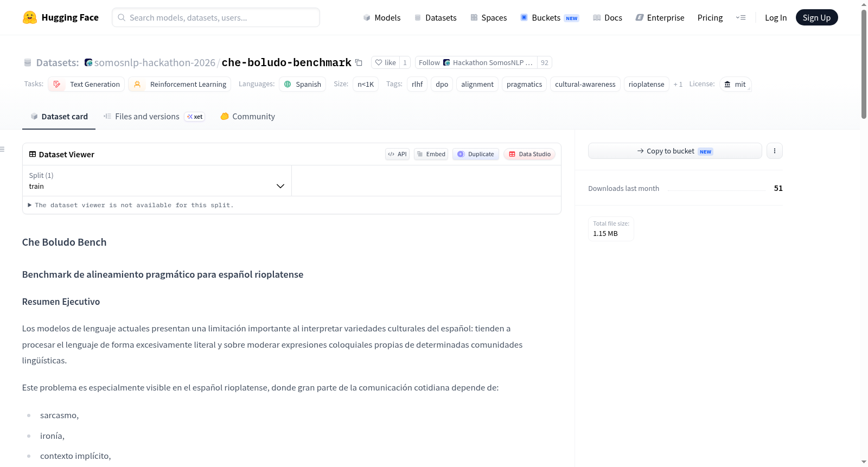This screenshot has width=868, height=467.
Task: Click the somosnlp organization avatar icon
Action: [x=88, y=62]
